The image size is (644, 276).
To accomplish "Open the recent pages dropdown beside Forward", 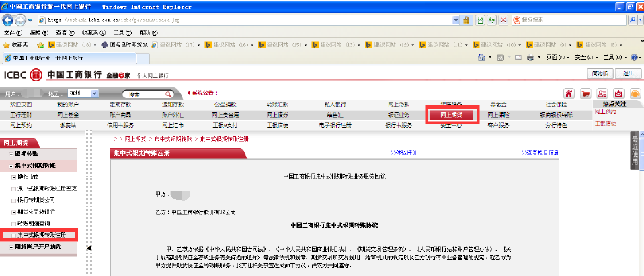I will (31, 20).
